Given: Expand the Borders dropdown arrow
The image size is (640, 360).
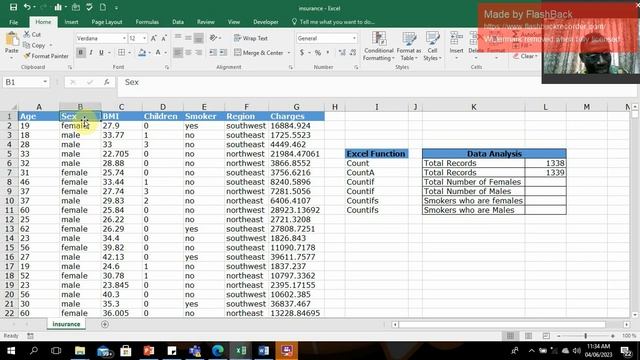Looking at the screenshot, I should pyautogui.click(x=129, y=53).
